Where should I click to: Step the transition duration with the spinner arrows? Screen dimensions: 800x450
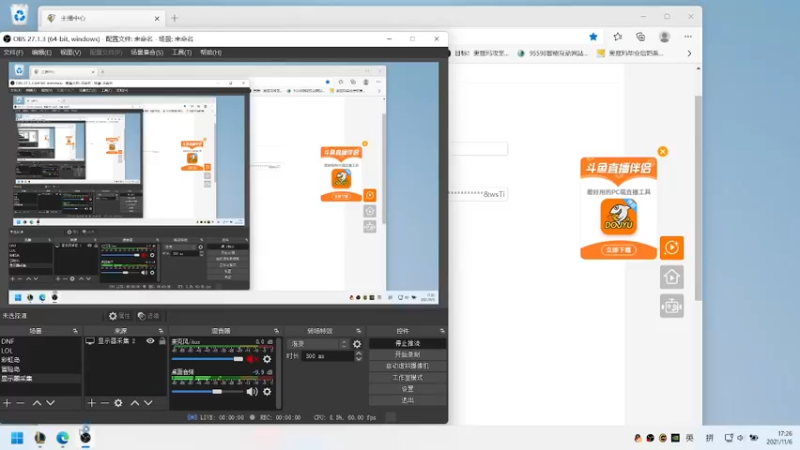(x=359, y=356)
